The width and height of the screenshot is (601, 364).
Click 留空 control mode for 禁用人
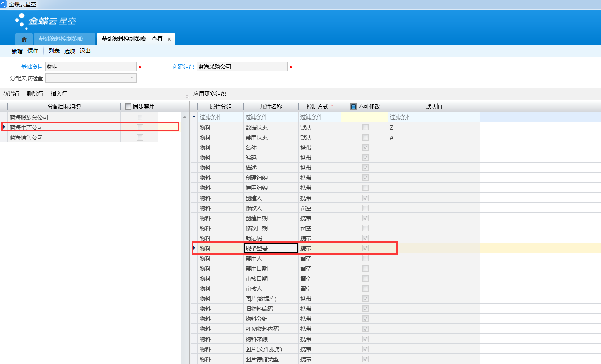pyautogui.click(x=320, y=258)
